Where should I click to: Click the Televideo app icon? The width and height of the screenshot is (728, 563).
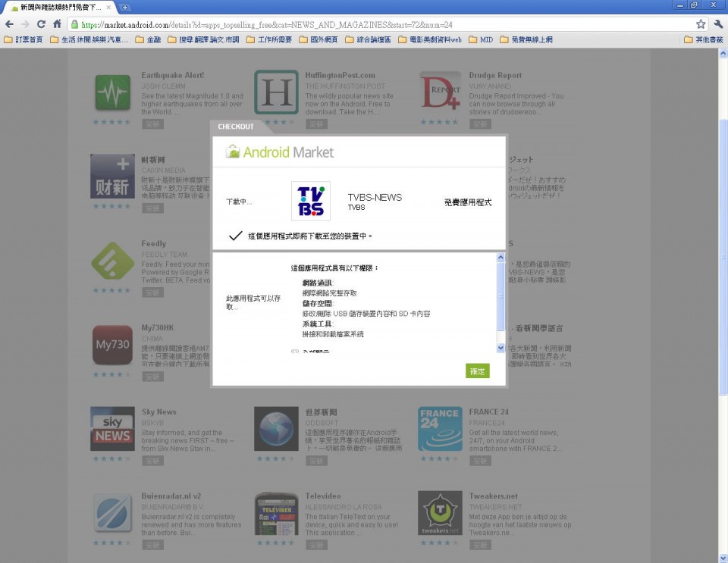[x=276, y=514]
